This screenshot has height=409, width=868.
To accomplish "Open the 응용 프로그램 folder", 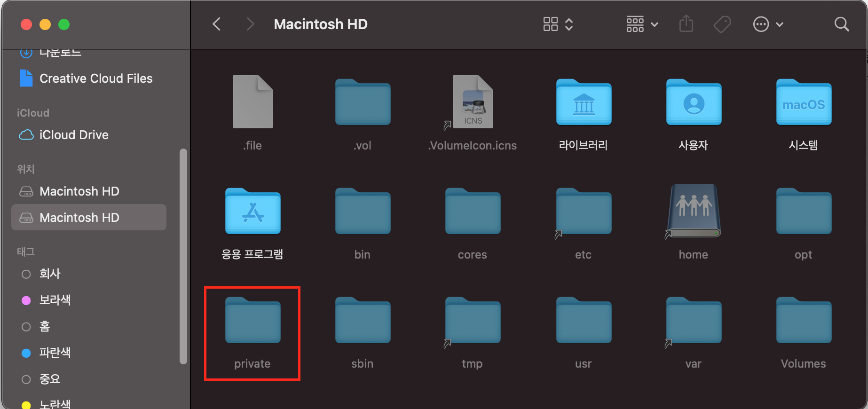I will (x=253, y=211).
